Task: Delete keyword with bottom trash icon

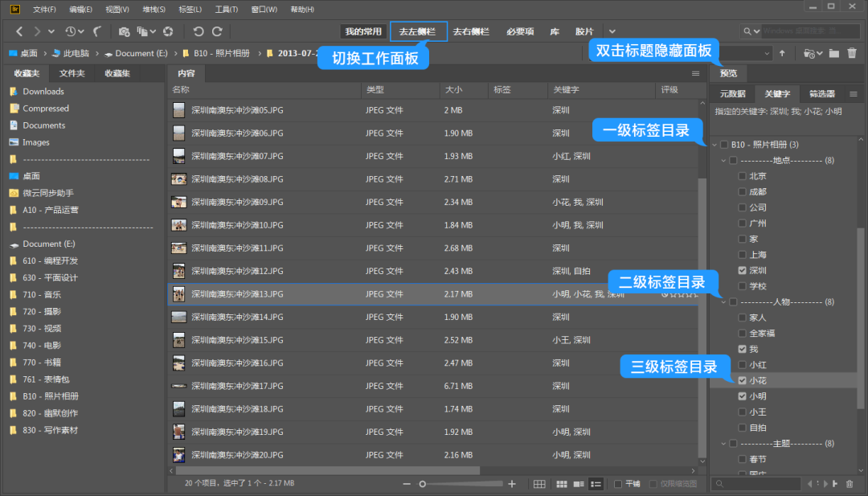Action: [x=850, y=484]
